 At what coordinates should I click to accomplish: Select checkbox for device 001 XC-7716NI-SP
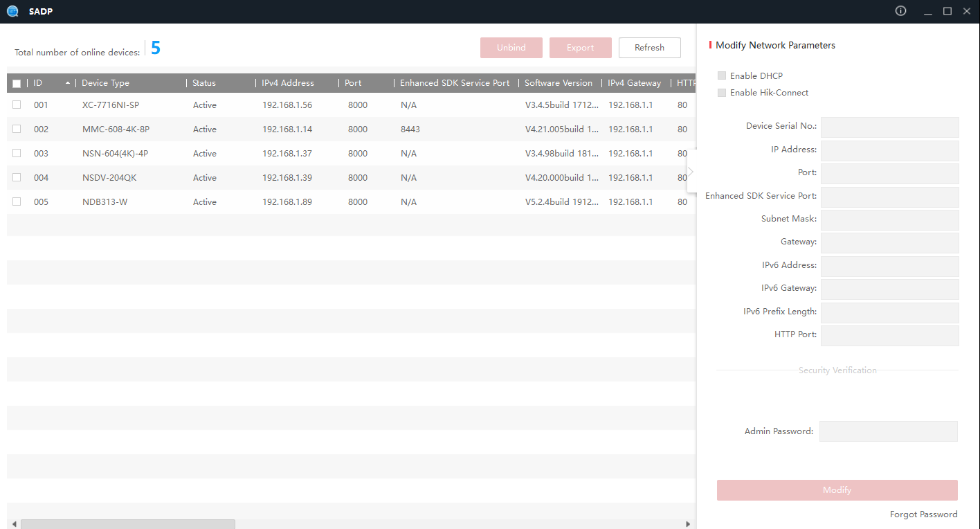(x=17, y=105)
